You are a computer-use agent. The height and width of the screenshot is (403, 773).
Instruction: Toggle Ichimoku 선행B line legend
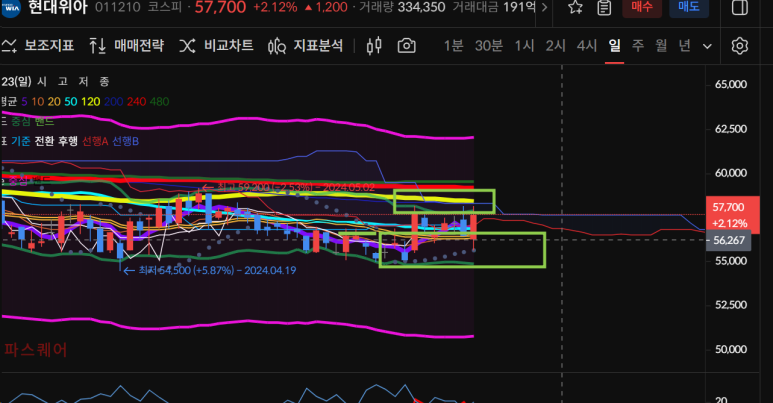point(125,141)
